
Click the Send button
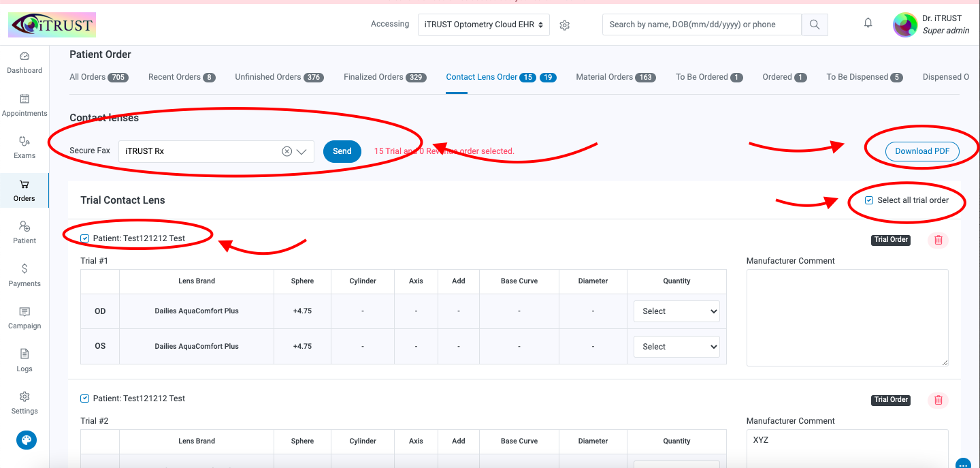(342, 151)
